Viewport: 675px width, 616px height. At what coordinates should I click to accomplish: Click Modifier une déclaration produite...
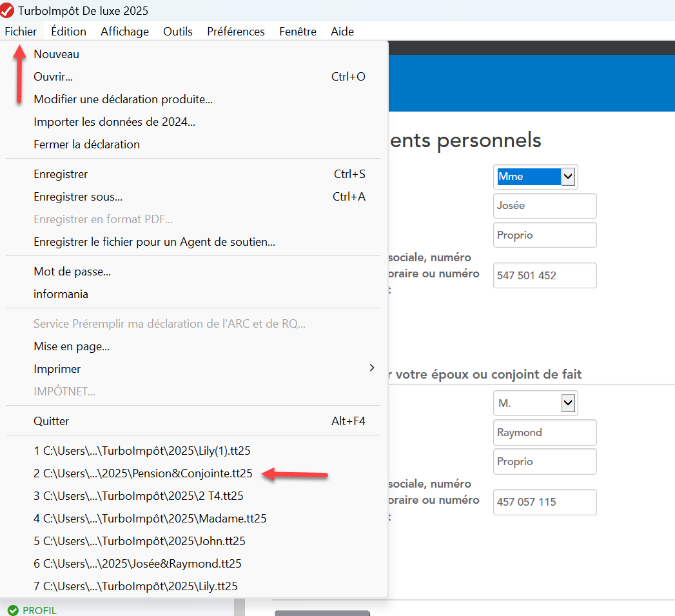(x=193, y=99)
